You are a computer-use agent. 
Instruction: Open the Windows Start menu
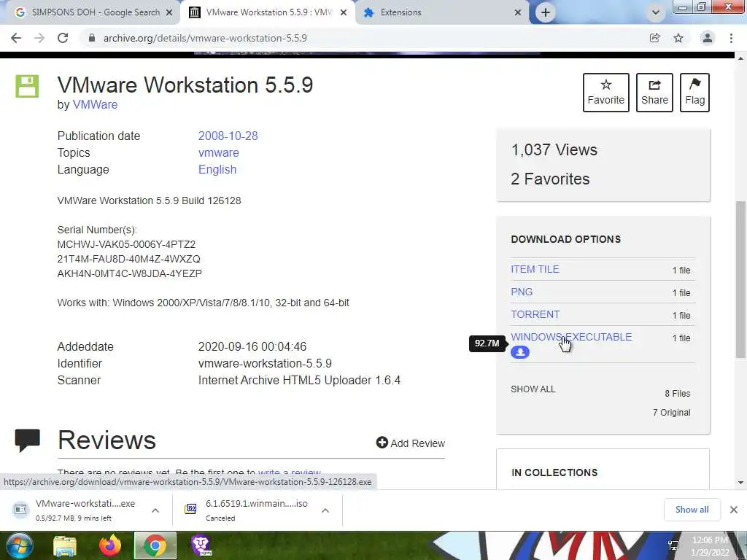coord(20,545)
